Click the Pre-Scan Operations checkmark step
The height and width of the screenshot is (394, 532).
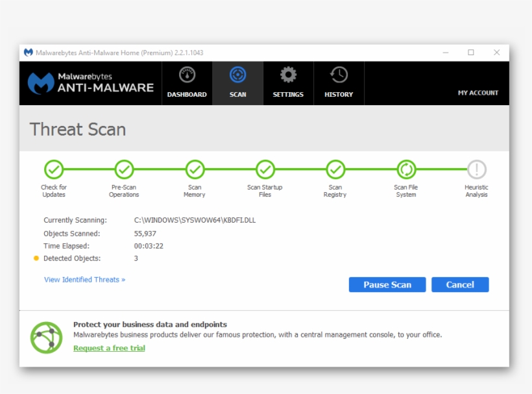coord(124,169)
